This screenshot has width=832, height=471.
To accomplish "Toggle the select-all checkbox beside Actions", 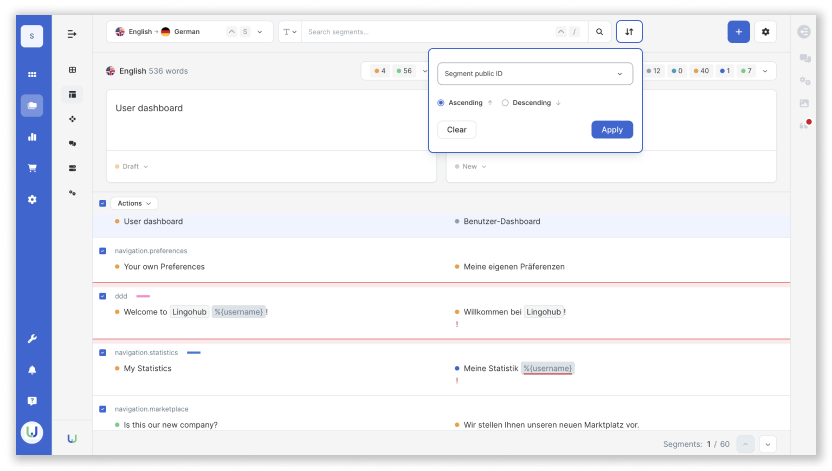I will point(102,203).
